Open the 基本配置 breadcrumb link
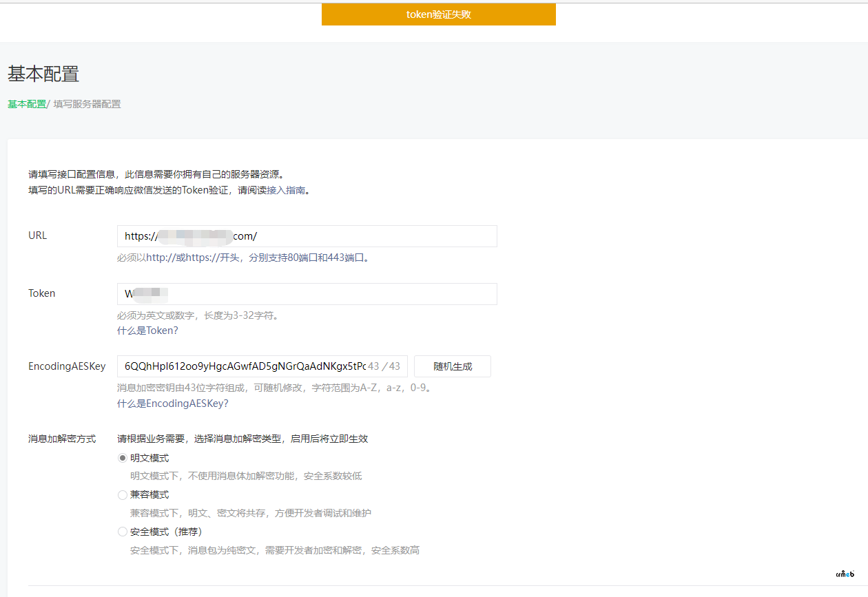 pos(27,105)
